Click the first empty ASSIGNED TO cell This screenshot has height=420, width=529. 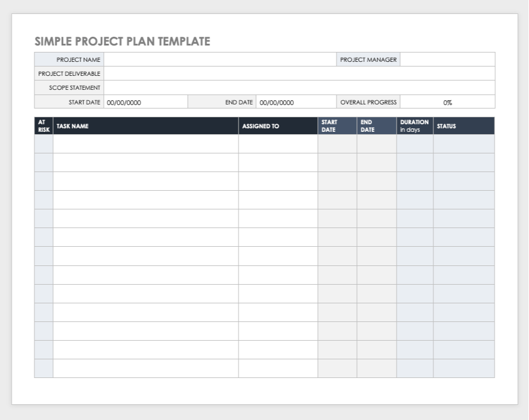278,145
